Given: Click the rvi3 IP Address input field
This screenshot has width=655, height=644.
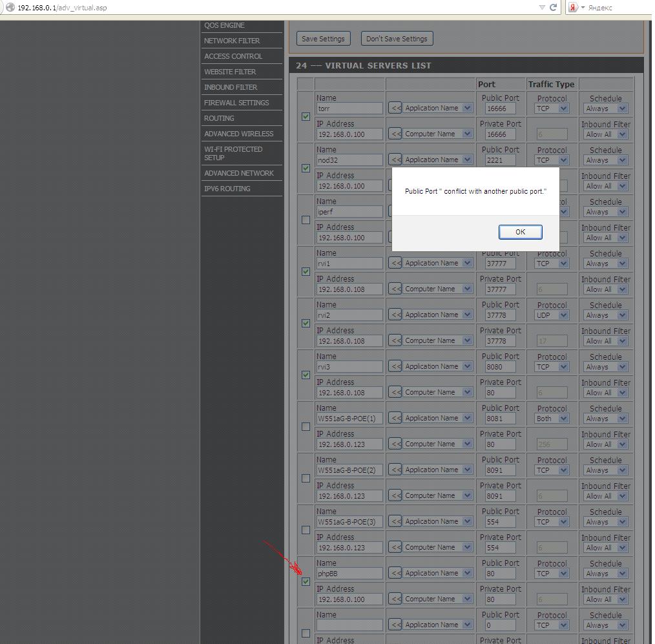Looking at the screenshot, I should coord(349,393).
